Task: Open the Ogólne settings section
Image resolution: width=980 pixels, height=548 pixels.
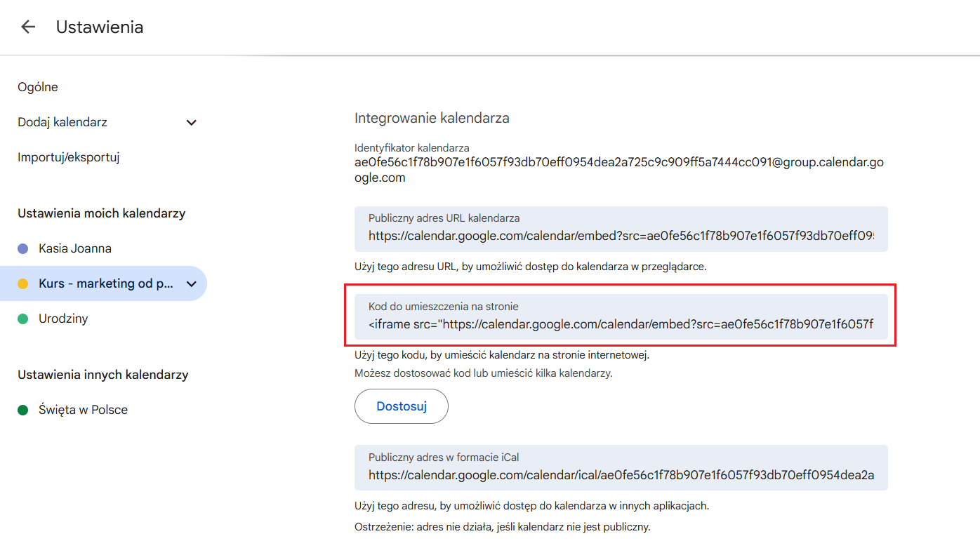Action: (38, 87)
